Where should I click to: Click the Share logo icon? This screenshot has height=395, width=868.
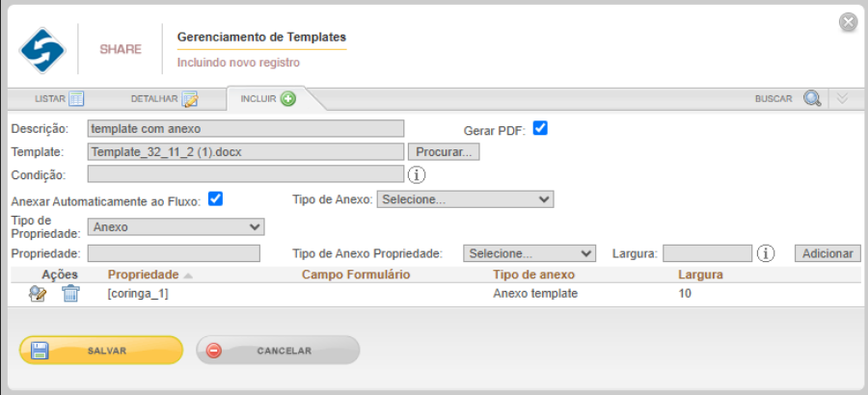click(x=42, y=50)
